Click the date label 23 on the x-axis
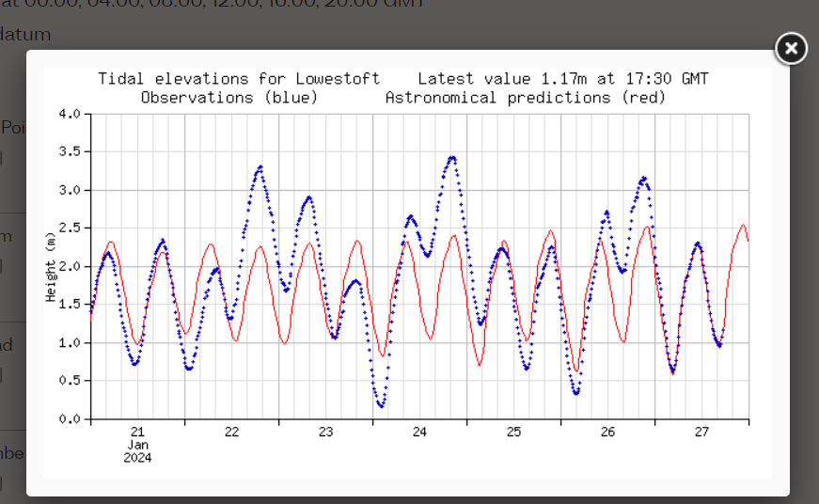This screenshot has height=504, width=819. click(x=326, y=433)
